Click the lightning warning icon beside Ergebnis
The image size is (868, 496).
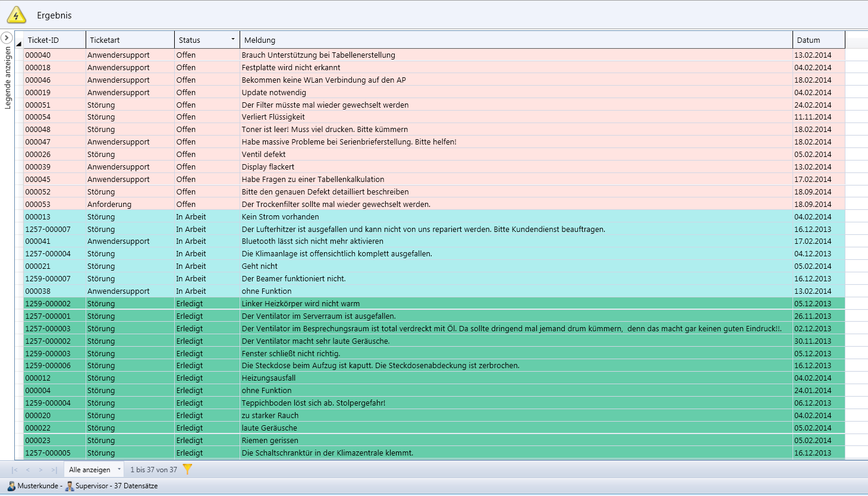(16, 15)
